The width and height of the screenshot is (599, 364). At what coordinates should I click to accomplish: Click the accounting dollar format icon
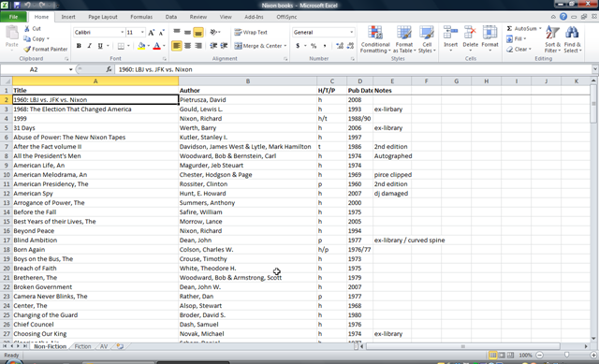[298, 46]
